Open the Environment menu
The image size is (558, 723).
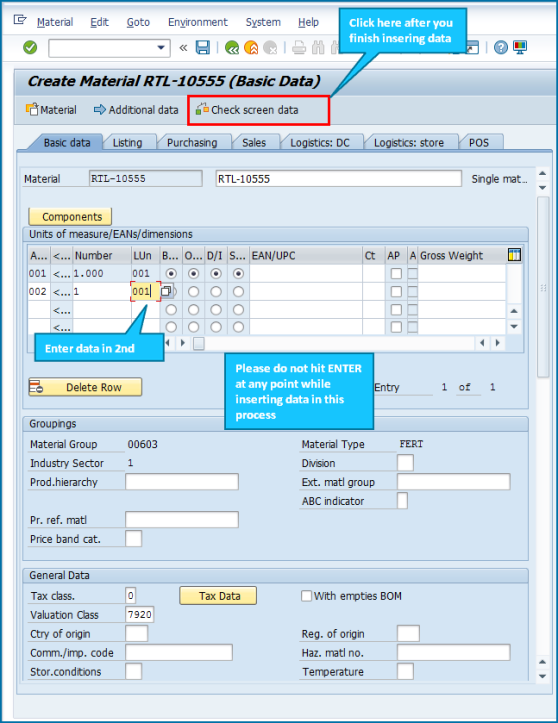click(198, 22)
